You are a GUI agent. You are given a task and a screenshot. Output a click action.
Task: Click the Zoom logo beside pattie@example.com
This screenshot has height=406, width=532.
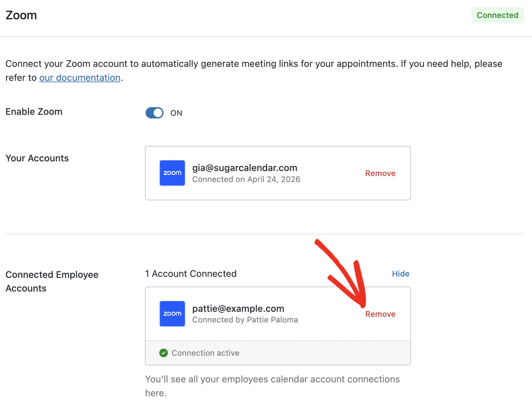click(x=172, y=314)
